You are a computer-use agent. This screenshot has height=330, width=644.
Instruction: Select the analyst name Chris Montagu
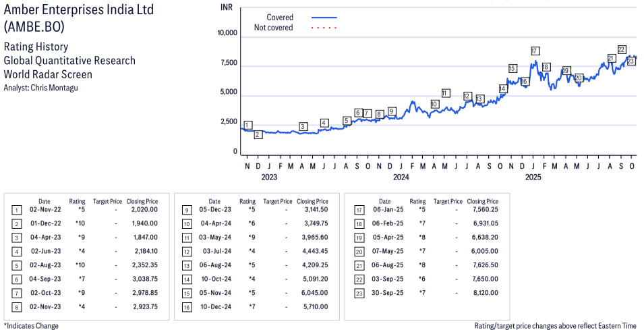click(x=55, y=88)
